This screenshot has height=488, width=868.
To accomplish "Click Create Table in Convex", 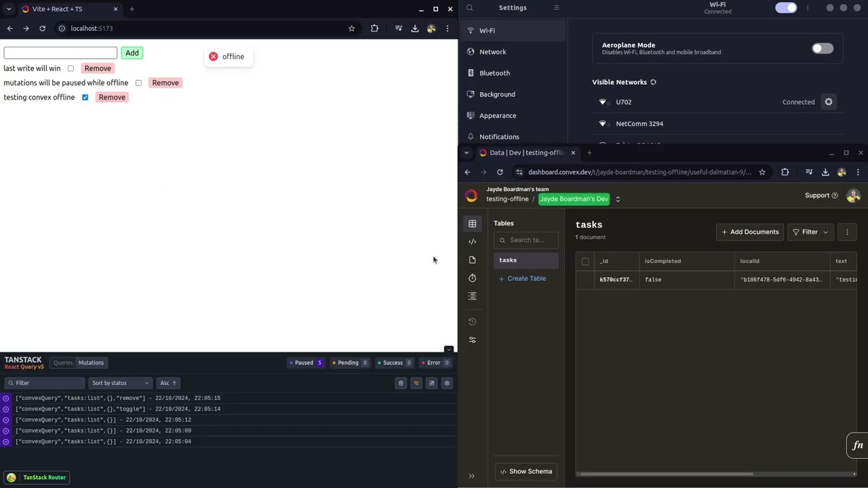I will click(x=522, y=279).
